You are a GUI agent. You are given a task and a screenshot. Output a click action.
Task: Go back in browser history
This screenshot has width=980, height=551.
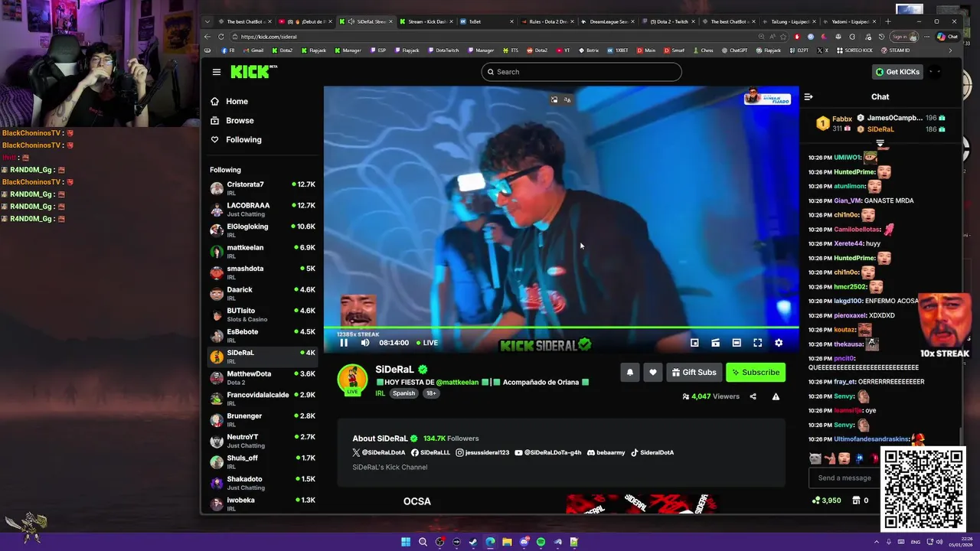click(x=207, y=37)
